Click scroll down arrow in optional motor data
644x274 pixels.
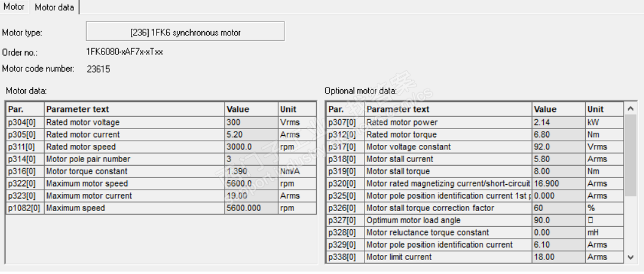point(631,257)
